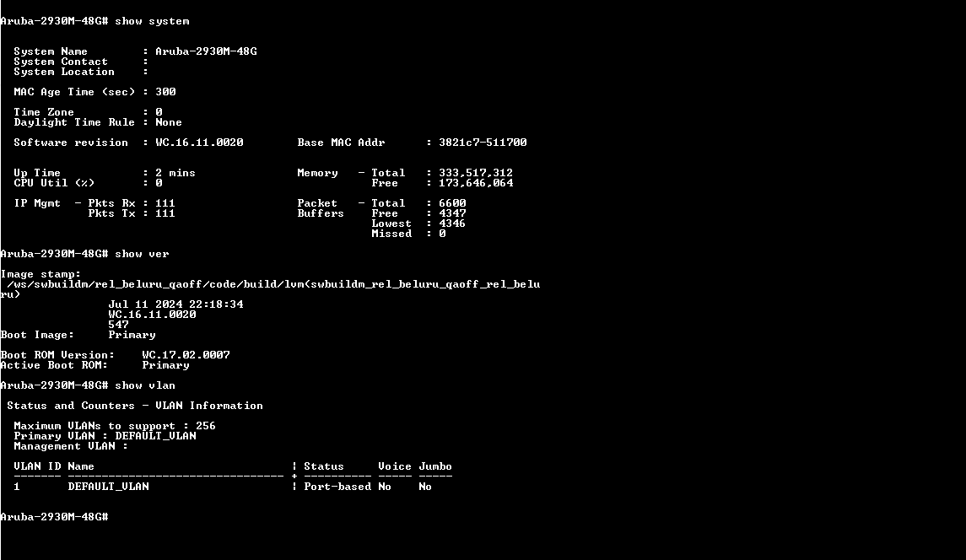Image resolution: width=966 pixels, height=560 pixels.
Task: Select Maximum VLANs to support value 256
Action: 206,426
